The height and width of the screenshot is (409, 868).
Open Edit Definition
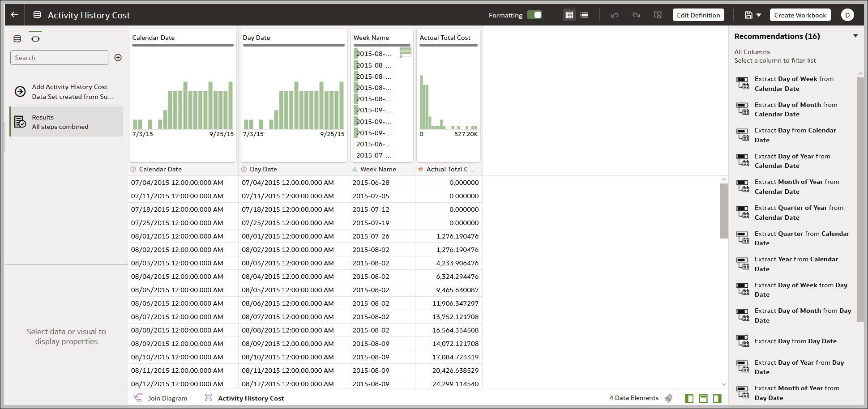click(x=698, y=15)
